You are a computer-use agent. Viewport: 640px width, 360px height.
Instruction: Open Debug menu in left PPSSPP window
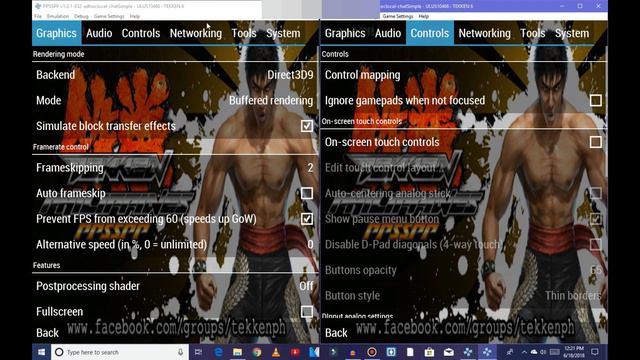point(81,16)
